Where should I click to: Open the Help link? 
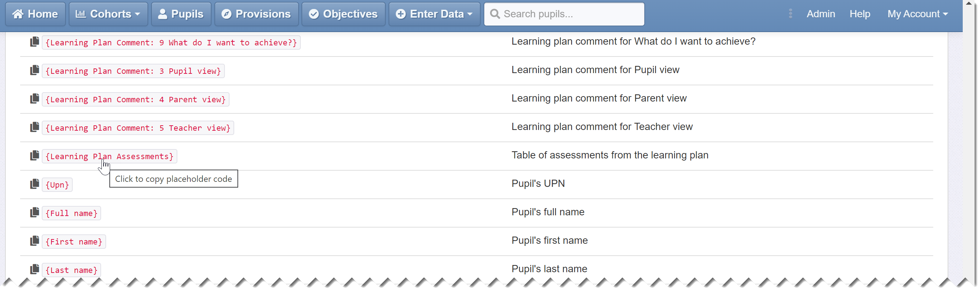(x=860, y=14)
